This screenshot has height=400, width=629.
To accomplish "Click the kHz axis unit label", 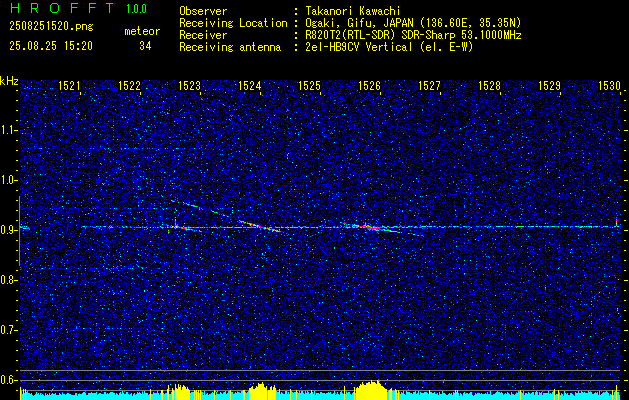I will tap(9, 81).
